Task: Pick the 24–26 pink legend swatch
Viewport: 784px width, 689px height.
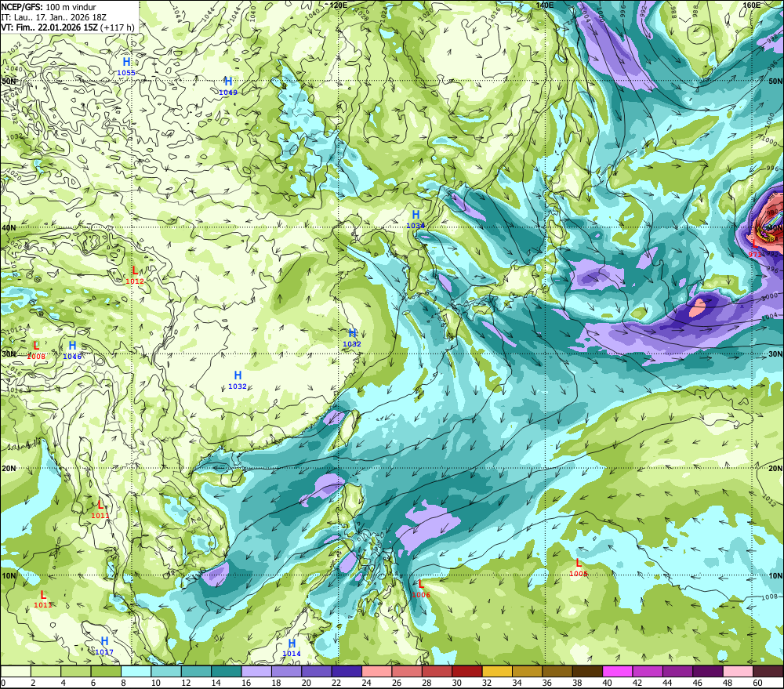Action: (x=377, y=671)
